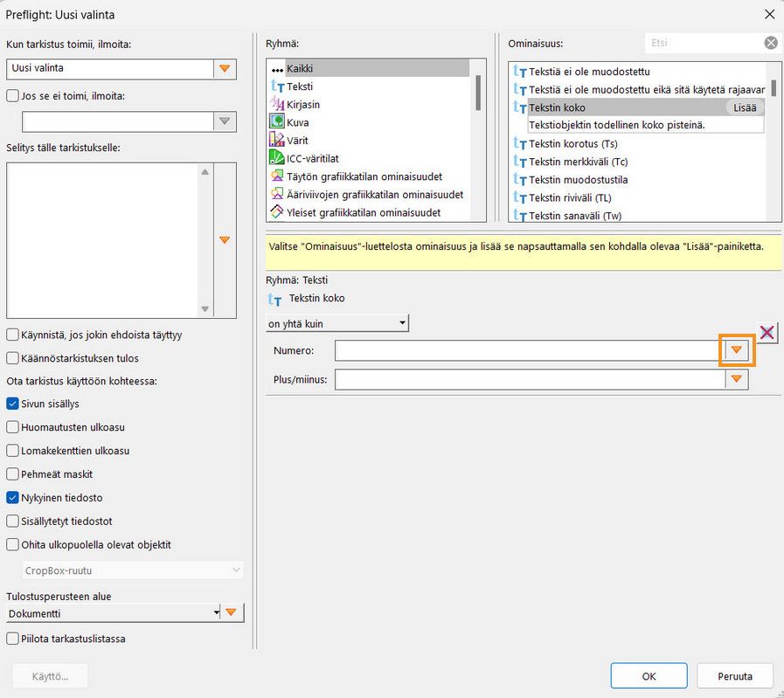784x698 pixels.
Task: Open the Dokumentti dropdown list
Action: click(x=114, y=613)
